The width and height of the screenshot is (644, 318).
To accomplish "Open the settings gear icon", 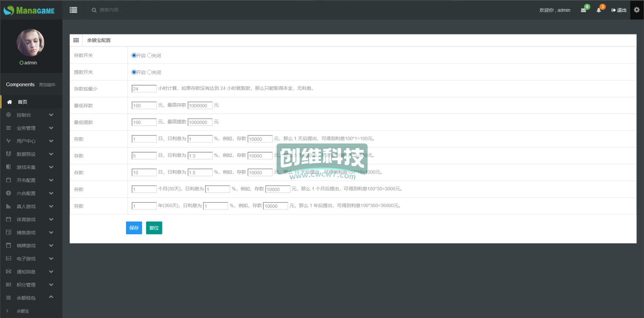I will [637, 10].
